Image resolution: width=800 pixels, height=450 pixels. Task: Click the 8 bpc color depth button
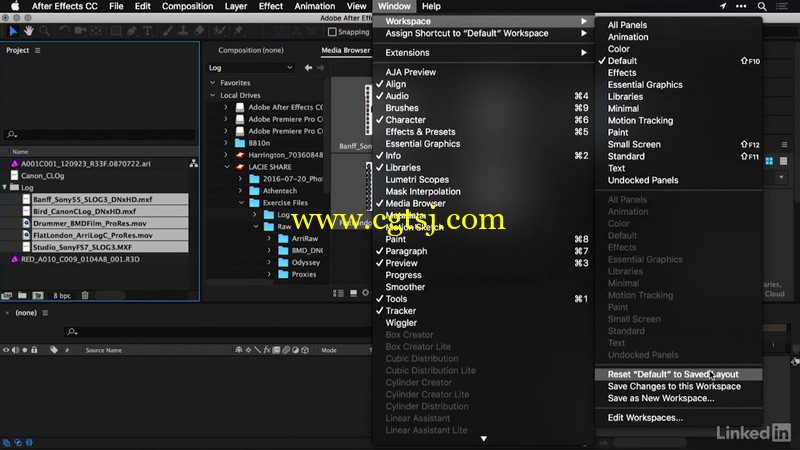click(x=62, y=295)
